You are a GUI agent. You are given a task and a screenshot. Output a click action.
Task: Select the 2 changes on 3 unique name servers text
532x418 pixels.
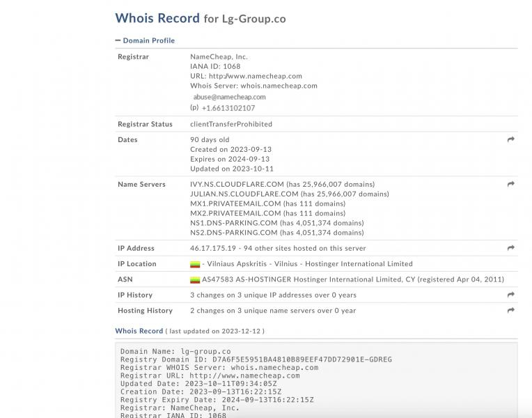(273, 311)
